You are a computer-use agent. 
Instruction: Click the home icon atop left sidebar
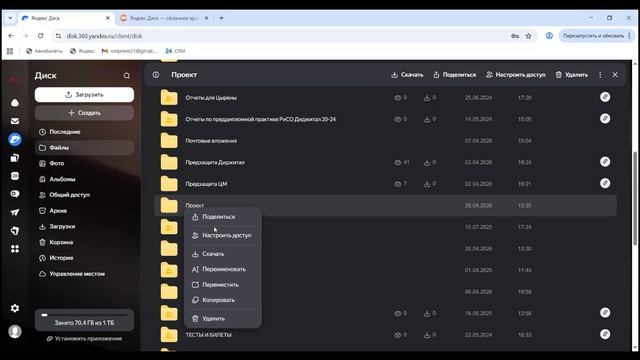[x=15, y=102]
